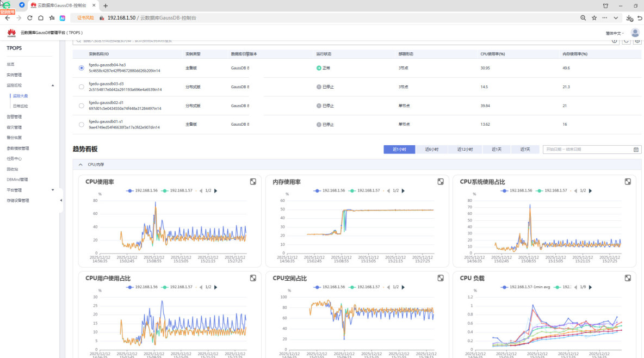Open 实例管理 in the sidebar

14,75
